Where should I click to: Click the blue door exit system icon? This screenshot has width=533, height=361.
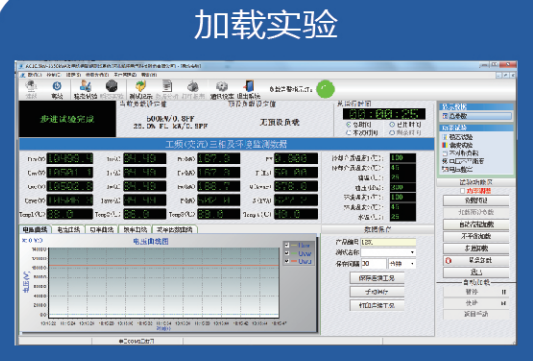point(249,86)
